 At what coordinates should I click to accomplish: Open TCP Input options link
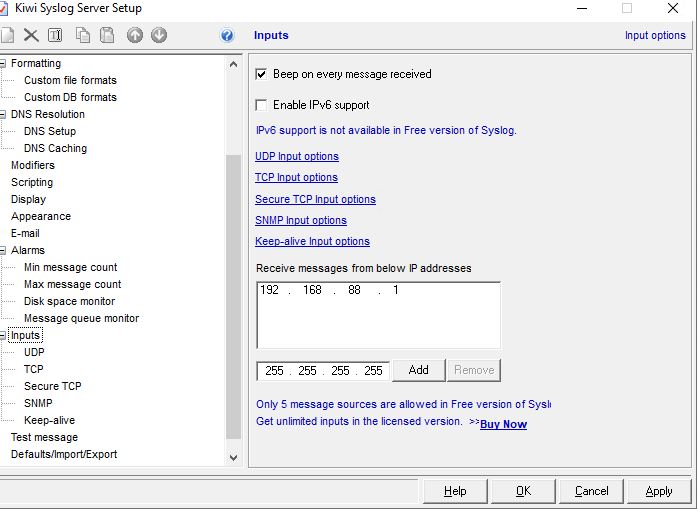[296, 177]
